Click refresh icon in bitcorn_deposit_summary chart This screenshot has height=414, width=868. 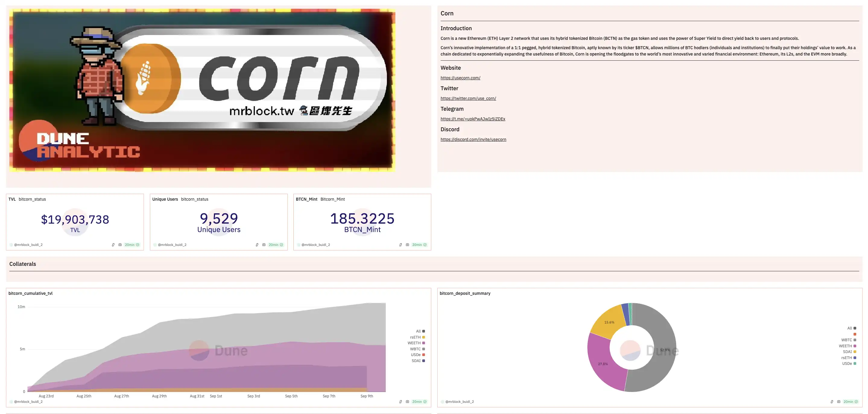coord(832,402)
